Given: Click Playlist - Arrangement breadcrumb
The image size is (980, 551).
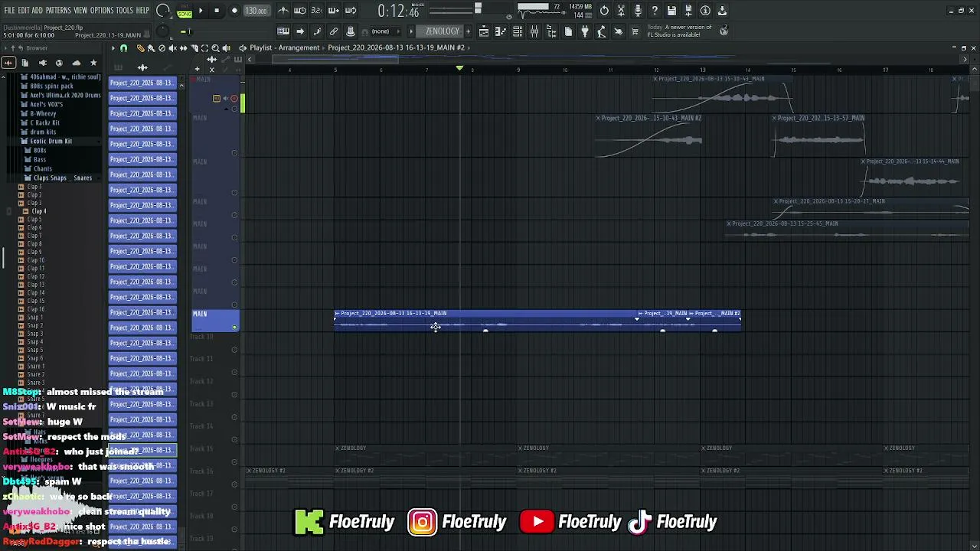Looking at the screenshot, I should point(284,47).
